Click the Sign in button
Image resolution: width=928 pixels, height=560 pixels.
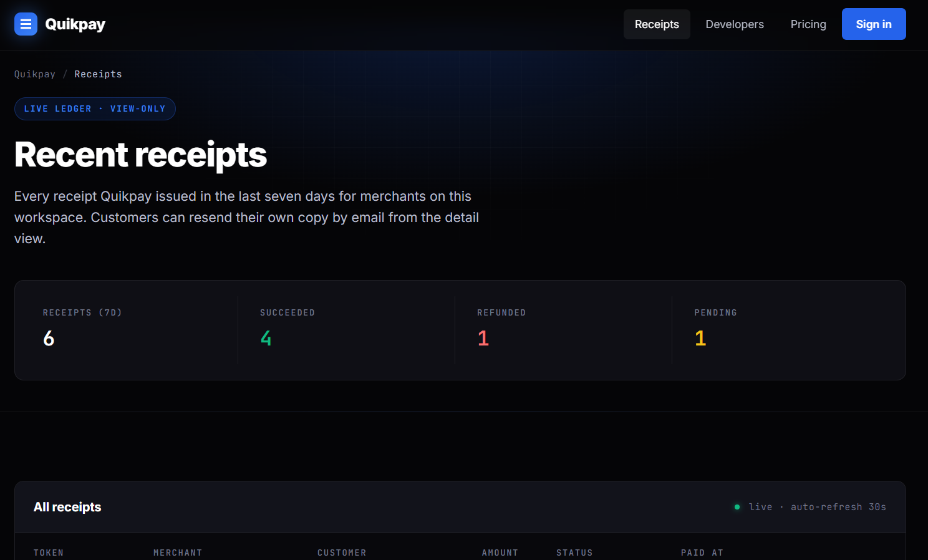(874, 24)
